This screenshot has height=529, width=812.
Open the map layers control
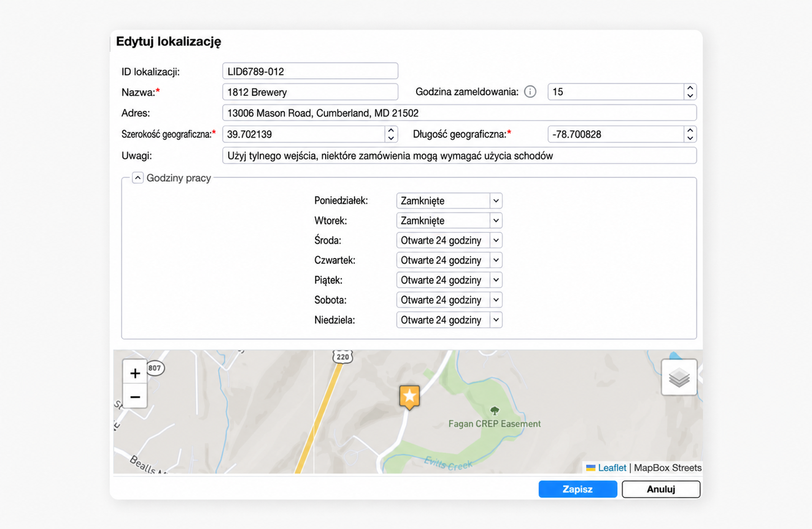(x=679, y=378)
